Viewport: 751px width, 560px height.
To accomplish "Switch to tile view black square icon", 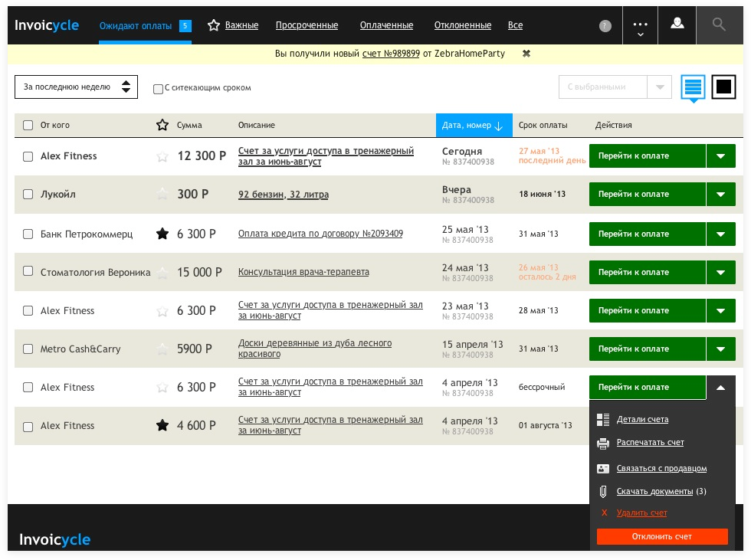I will 723,87.
